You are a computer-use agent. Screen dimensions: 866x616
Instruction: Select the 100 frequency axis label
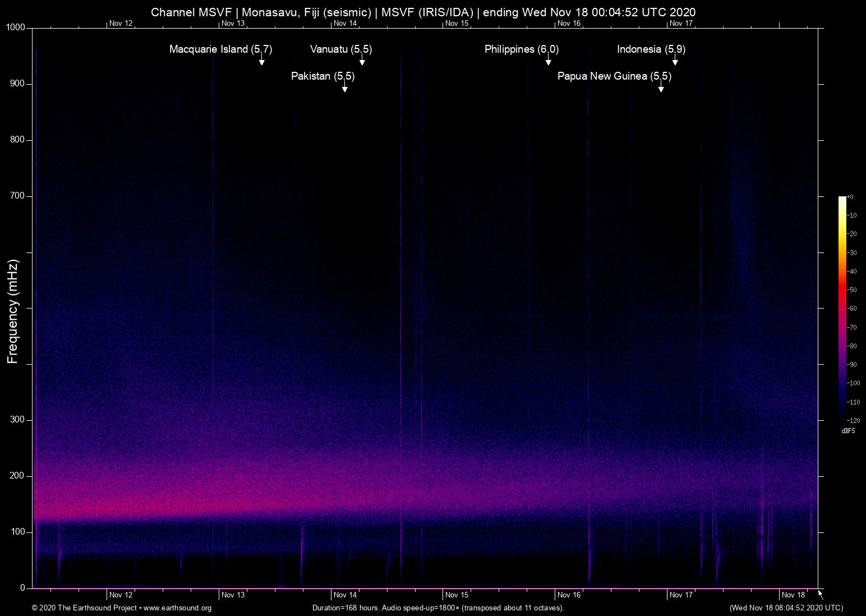pyautogui.click(x=18, y=532)
